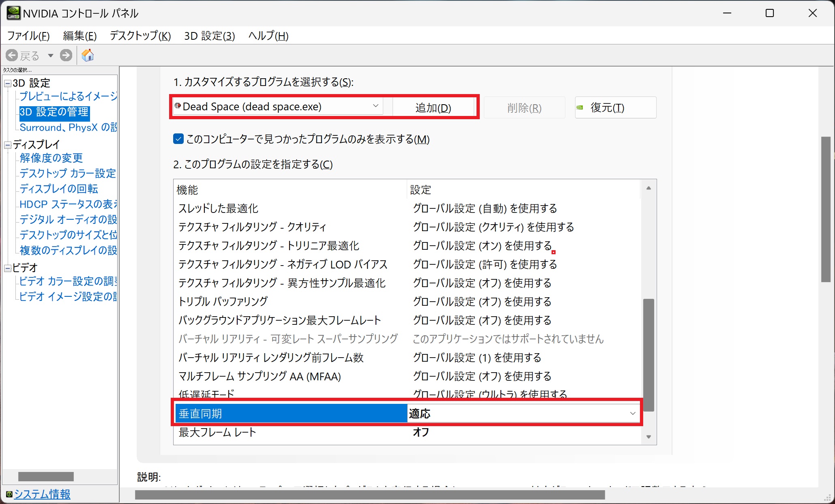835x504 pixels.
Task: Uncheck このコンピューターで見つかったプログラムのみを表示する checkbox
Action: (x=178, y=139)
